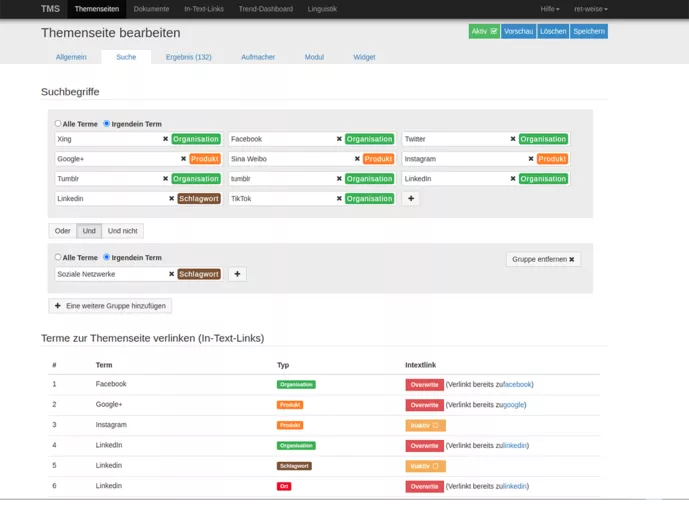
Task: Delete the Twitter search term
Action: pyautogui.click(x=513, y=139)
